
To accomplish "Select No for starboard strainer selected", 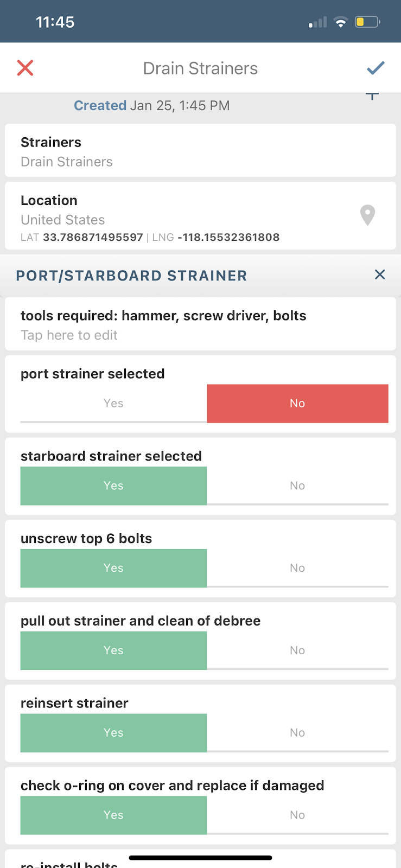I will click(x=297, y=486).
